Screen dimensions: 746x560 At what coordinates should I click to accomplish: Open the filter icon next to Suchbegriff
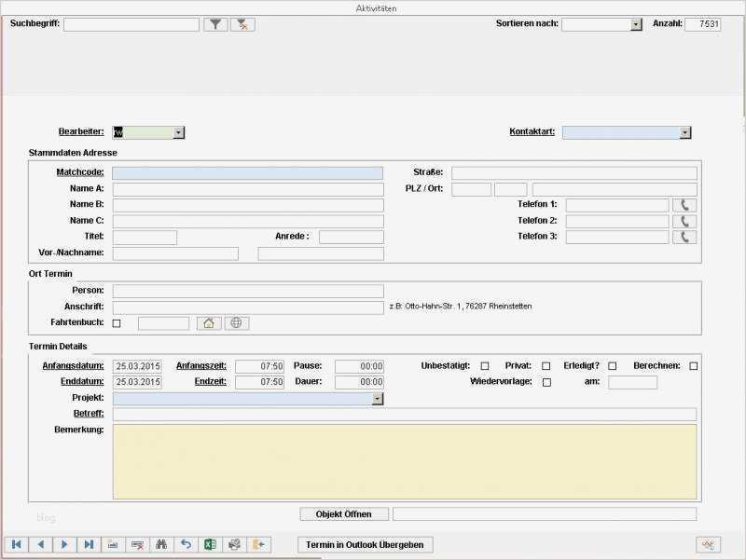215,24
